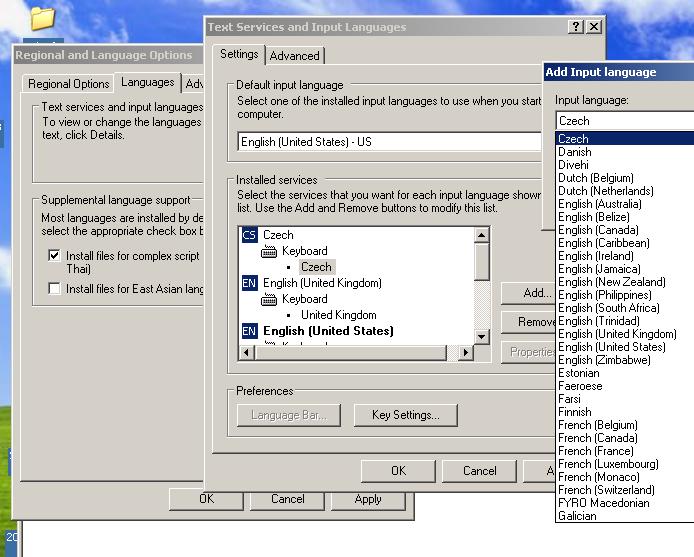Choose Faeroese from input language list
This screenshot has height=557, width=694.
click(x=625, y=386)
